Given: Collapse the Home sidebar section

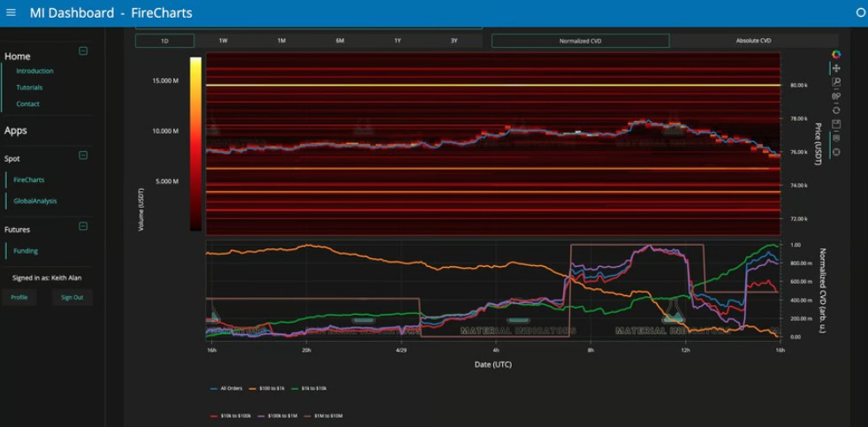Looking at the screenshot, I should pyautogui.click(x=83, y=51).
